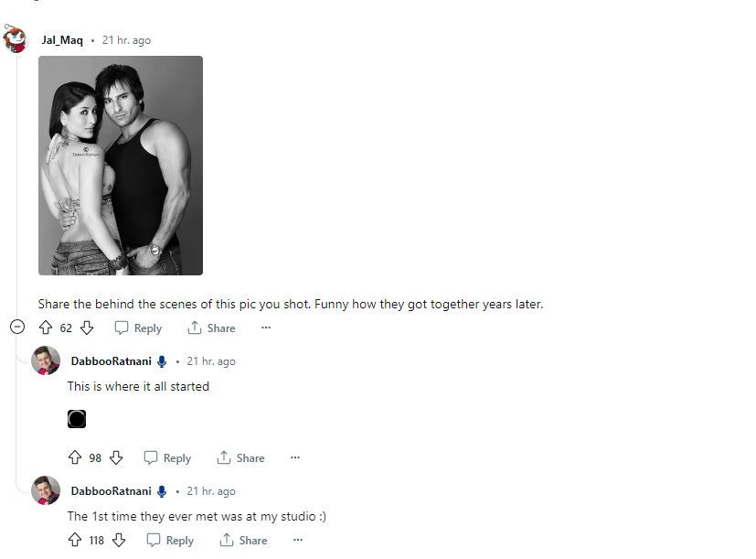
Task: Upvote the 'This is where it all started' reply
Action: coord(75,457)
